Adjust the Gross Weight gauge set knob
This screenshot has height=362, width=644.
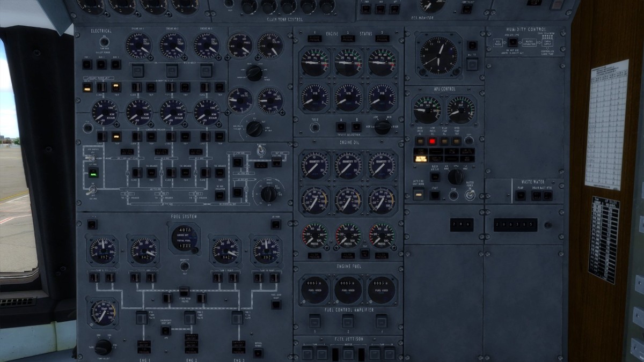195,250
